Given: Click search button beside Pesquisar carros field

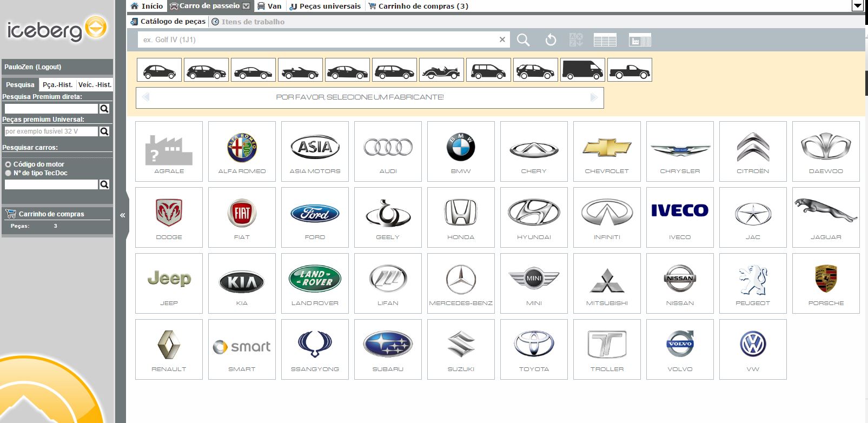Looking at the screenshot, I should [x=104, y=184].
